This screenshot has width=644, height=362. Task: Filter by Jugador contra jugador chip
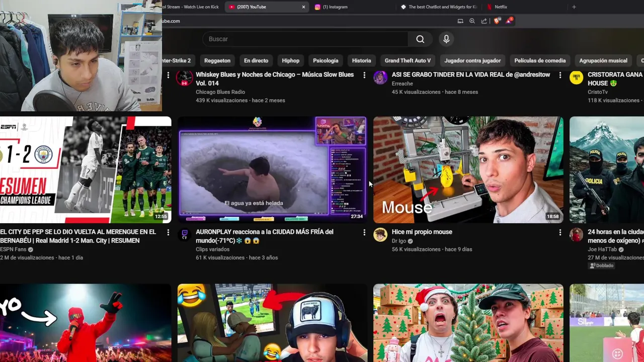(x=472, y=60)
